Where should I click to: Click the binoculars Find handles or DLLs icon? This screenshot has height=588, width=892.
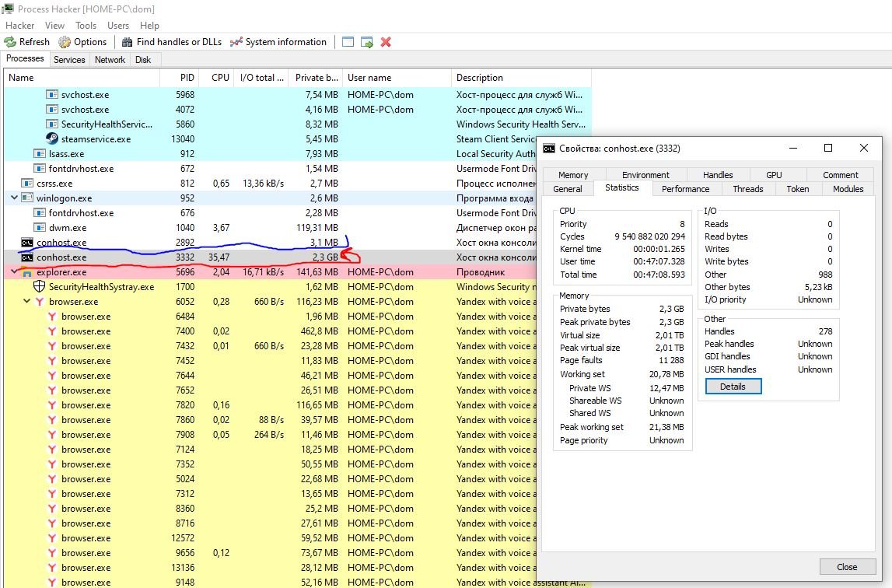[x=127, y=42]
